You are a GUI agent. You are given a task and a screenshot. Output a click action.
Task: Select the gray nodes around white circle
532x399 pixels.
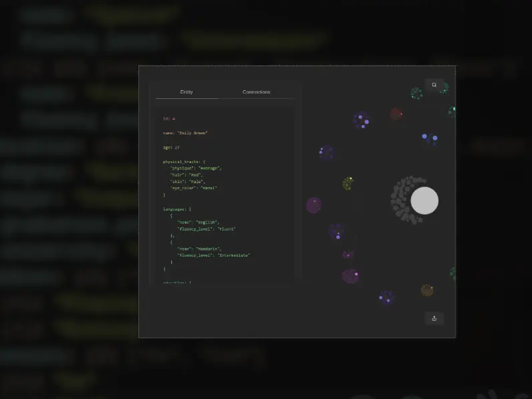tap(401, 199)
